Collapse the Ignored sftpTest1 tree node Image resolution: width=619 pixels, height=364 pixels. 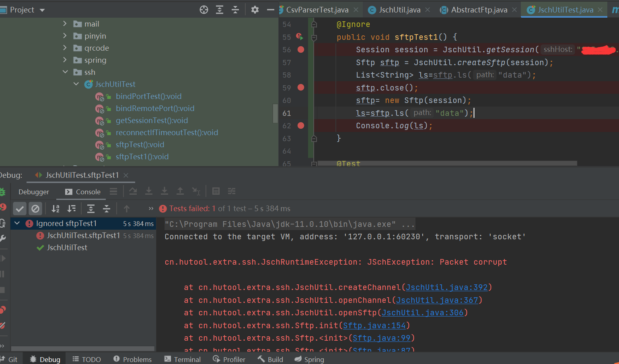(16, 223)
